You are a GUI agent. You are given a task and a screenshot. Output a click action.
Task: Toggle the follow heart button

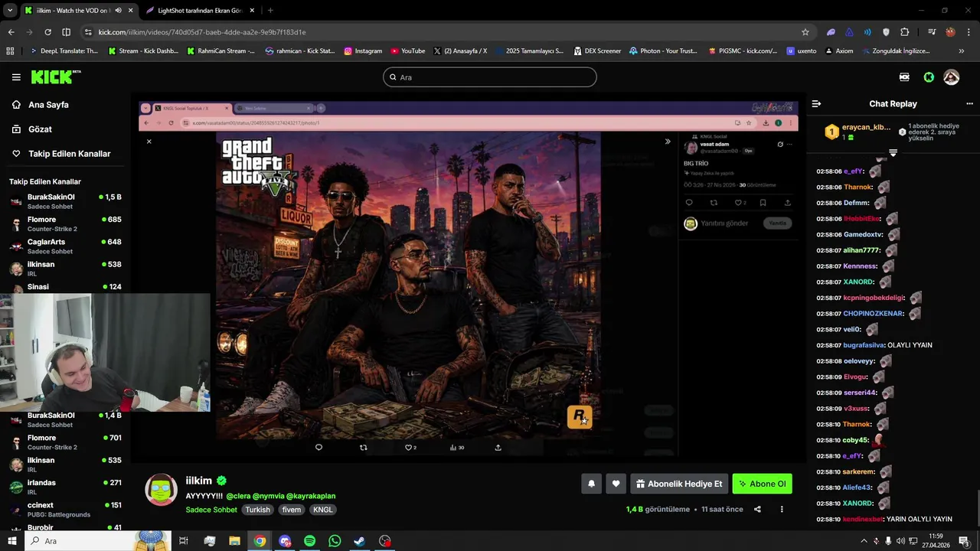pyautogui.click(x=616, y=484)
